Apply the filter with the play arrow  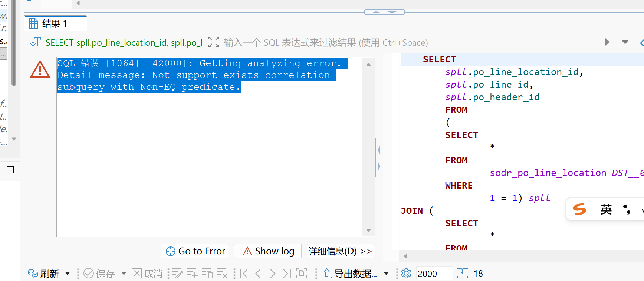pyautogui.click(x=607, y=42)
